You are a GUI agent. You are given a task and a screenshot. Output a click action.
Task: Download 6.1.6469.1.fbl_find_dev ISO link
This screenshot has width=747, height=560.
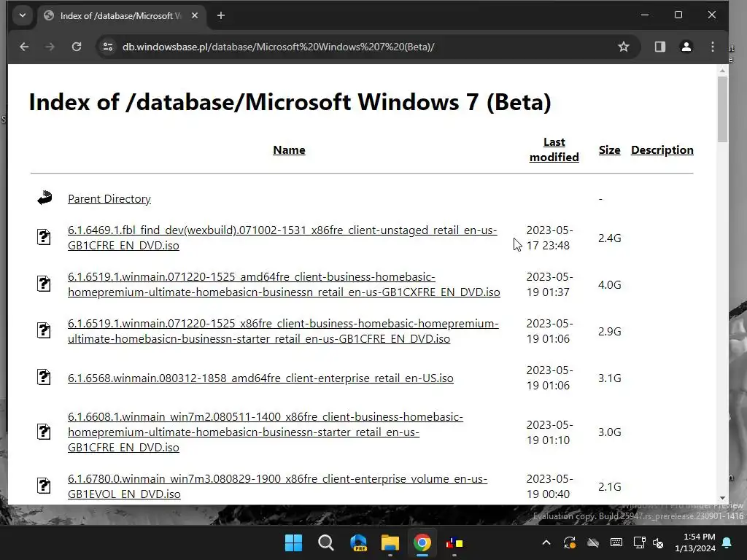click(282, 238)
